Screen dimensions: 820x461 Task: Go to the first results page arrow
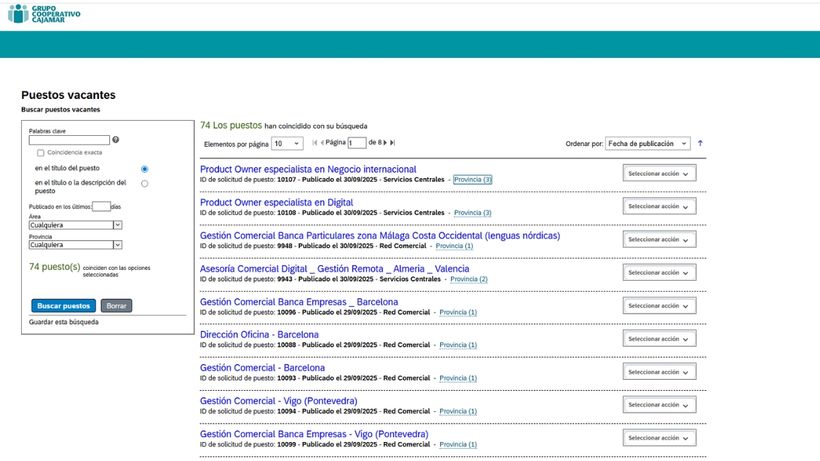click(x=315, y=144)
